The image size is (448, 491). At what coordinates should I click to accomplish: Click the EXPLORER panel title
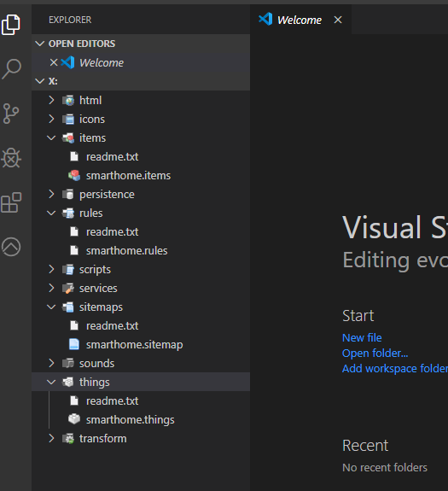coord(70,20)
